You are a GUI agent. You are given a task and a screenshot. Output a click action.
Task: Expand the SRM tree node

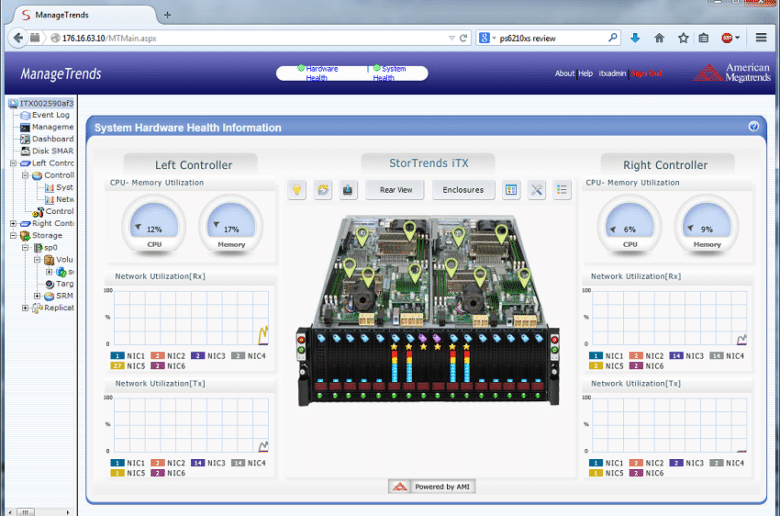click(x=37, y=296)
